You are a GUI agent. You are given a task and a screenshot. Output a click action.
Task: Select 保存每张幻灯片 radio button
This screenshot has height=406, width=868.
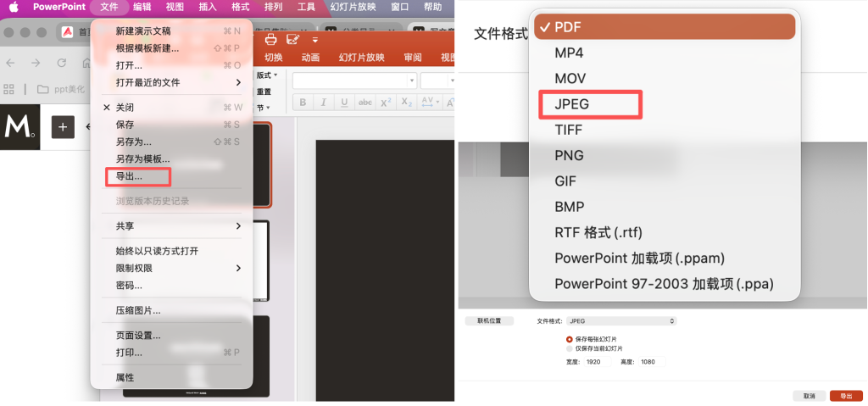coord(569,339)
